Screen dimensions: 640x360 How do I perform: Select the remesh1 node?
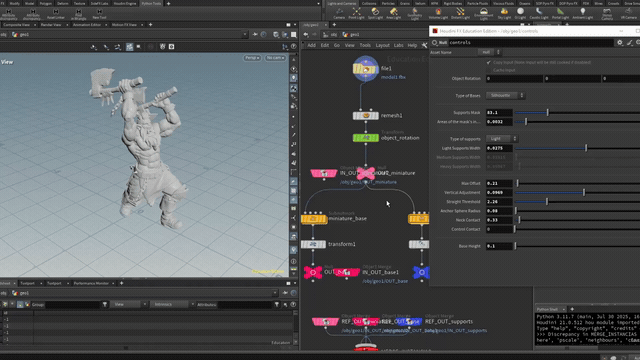pos(365,116)
